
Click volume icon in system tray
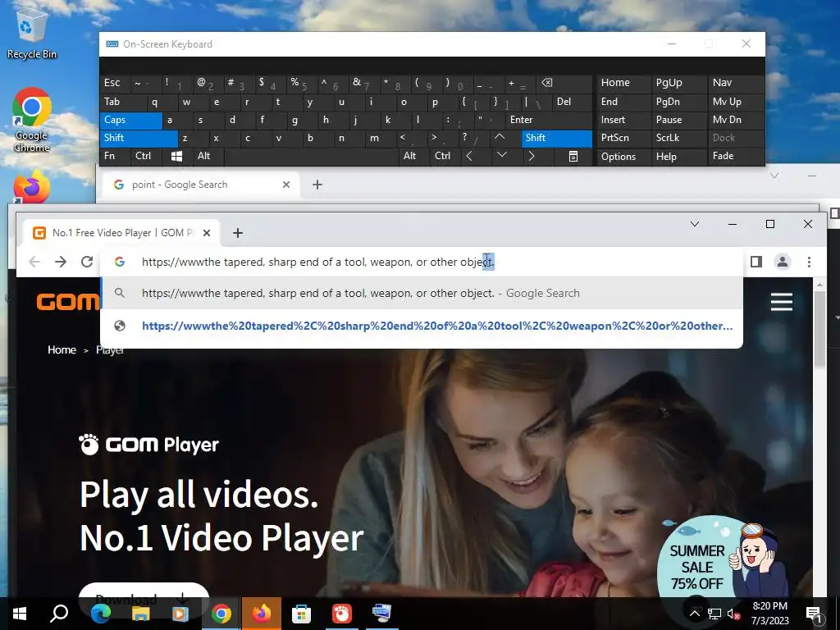point(733,614)
